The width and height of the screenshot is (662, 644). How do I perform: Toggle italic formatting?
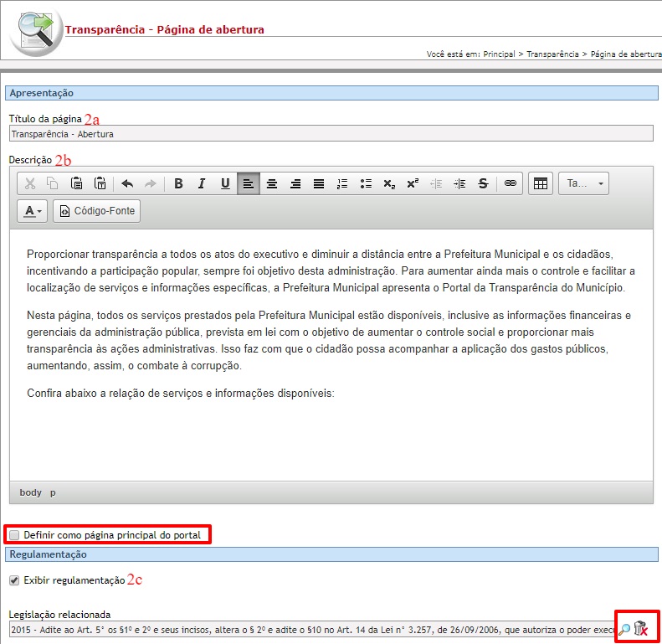click(x=202, y=183)
